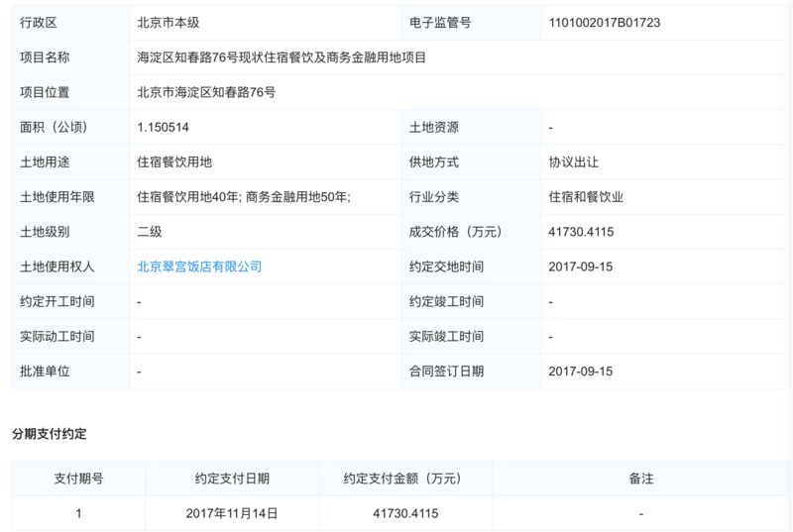This screenshot has height=532, width=793.
Task: Click the 备注 column header
Action: 641,478
